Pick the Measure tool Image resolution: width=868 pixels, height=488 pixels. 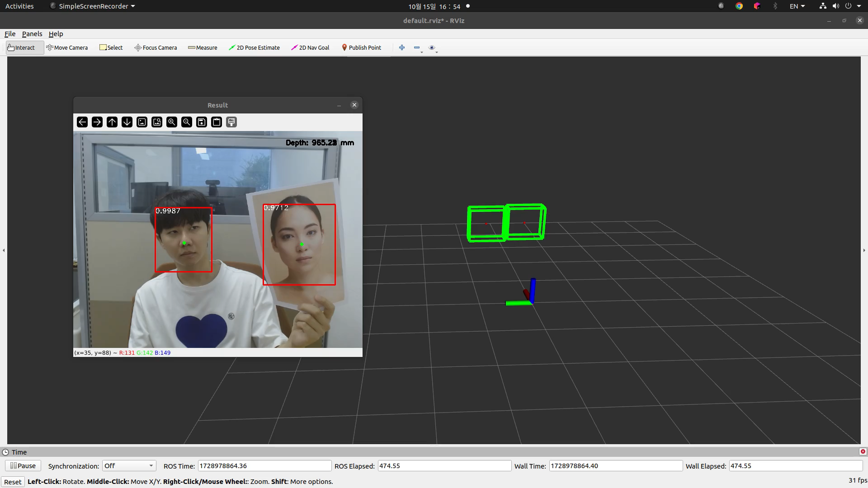pyautogui.click(x=203, y=47)
